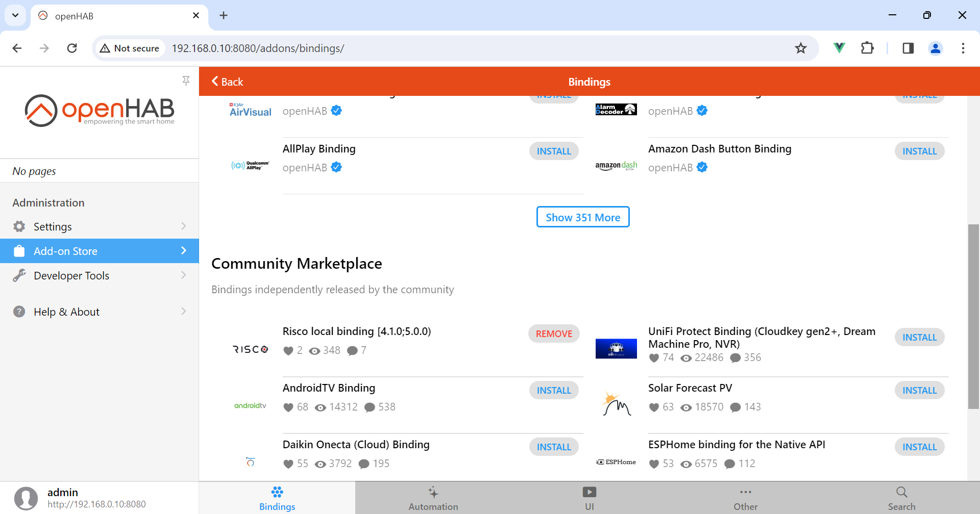Viewport: 980px width, 514px height.
Task: Click the admin user avatar
Action: (x=26, y=498)
